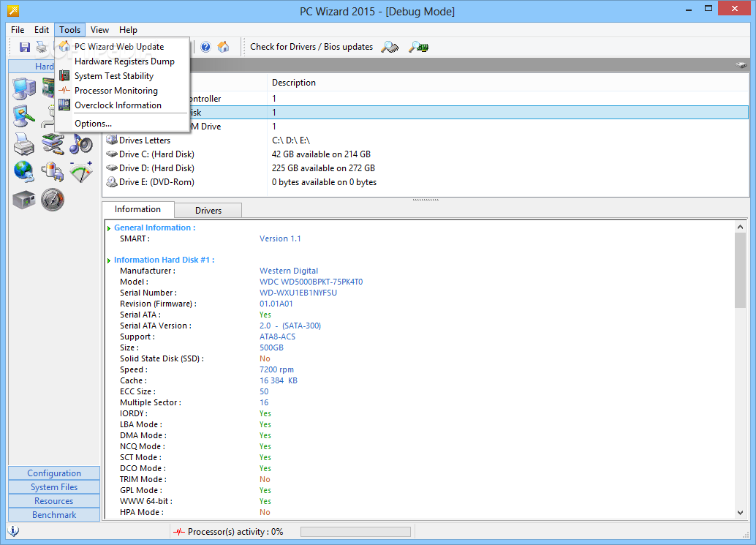Open the round dial meter icon

click(x=53, y=200)
